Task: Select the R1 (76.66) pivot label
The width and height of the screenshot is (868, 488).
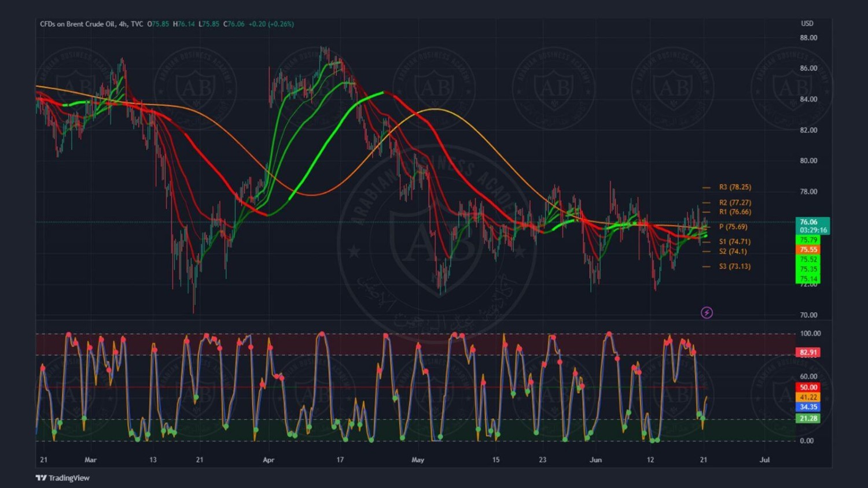Action: (735, 212)
